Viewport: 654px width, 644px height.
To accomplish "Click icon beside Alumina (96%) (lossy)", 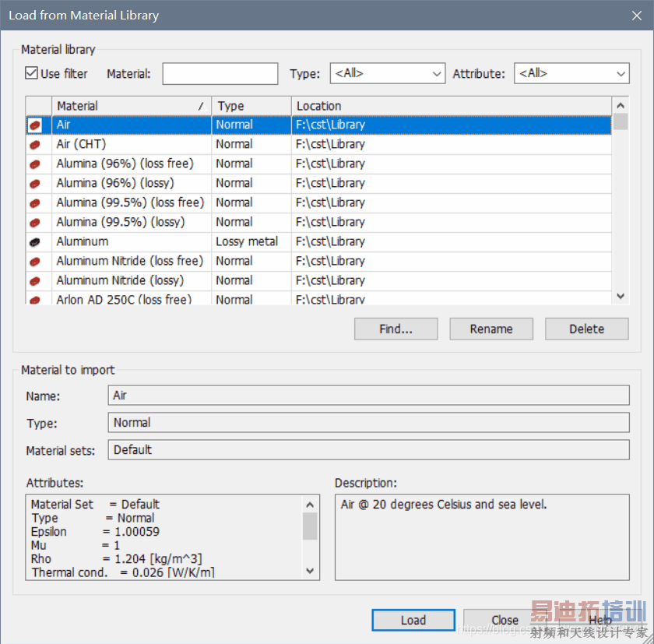I will [x=35, y=184].
